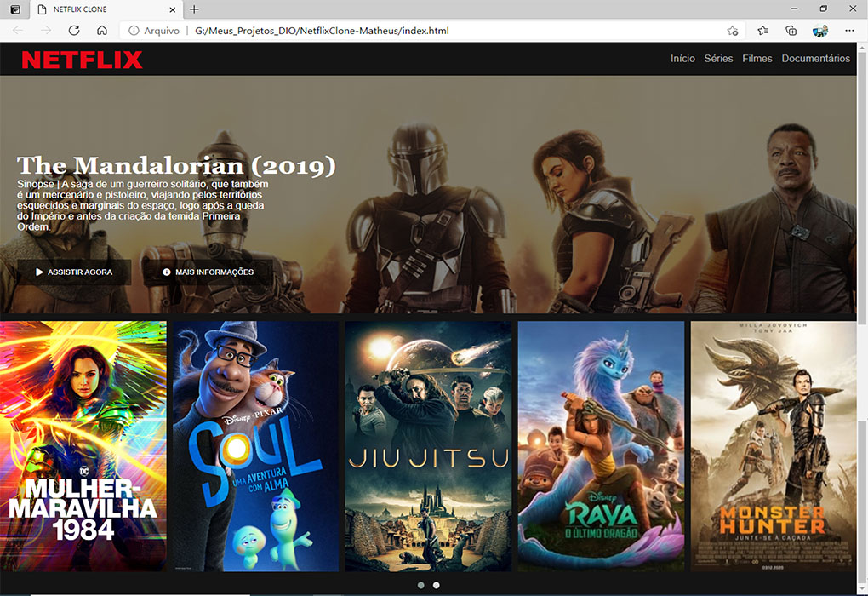Click the page refresh icon
The height and width of the screenshot is (596, 868).
pos(74,30)
